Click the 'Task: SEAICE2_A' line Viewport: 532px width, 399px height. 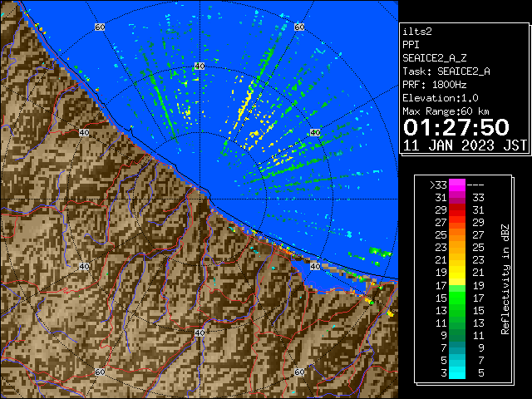coord(446,71)
